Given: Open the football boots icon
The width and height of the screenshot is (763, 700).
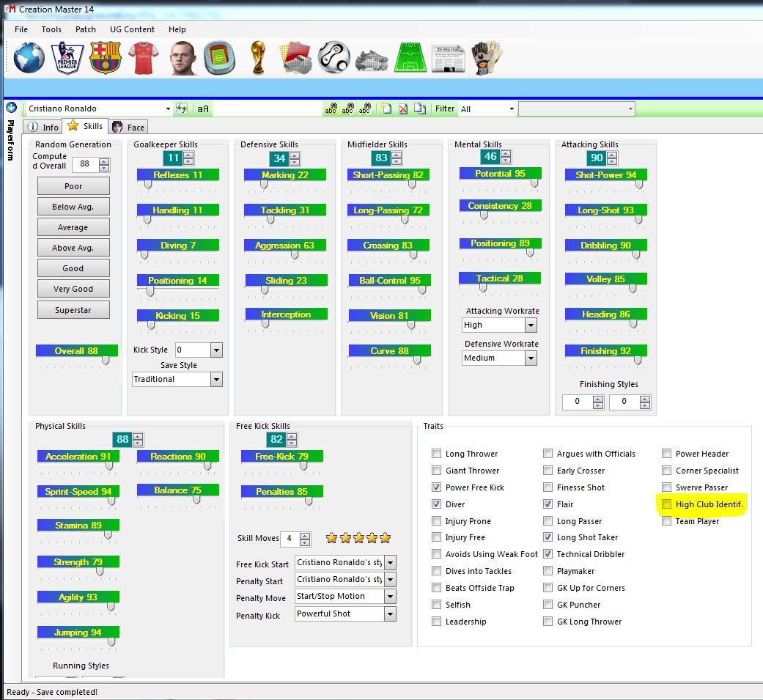Looking at the screenshot, I should point(372,60).
